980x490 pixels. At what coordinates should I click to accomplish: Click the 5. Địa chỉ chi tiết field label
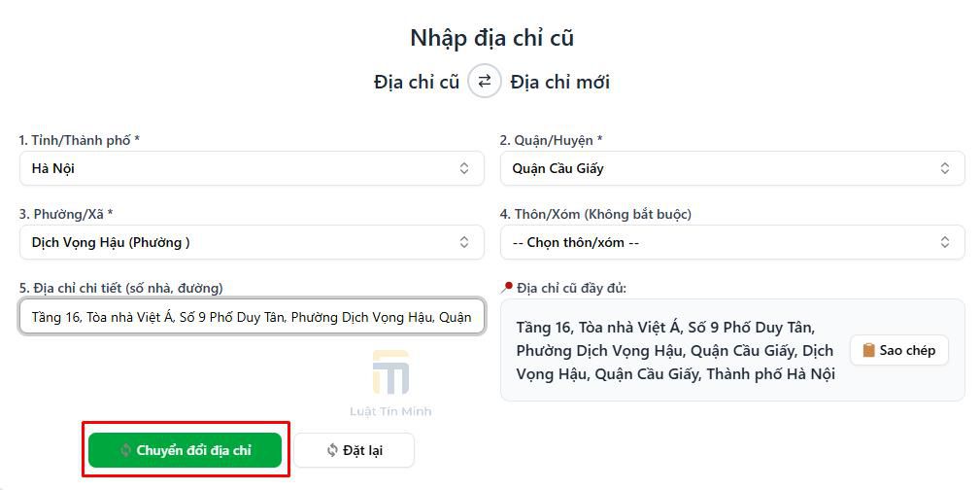click(x=120, y=288)
